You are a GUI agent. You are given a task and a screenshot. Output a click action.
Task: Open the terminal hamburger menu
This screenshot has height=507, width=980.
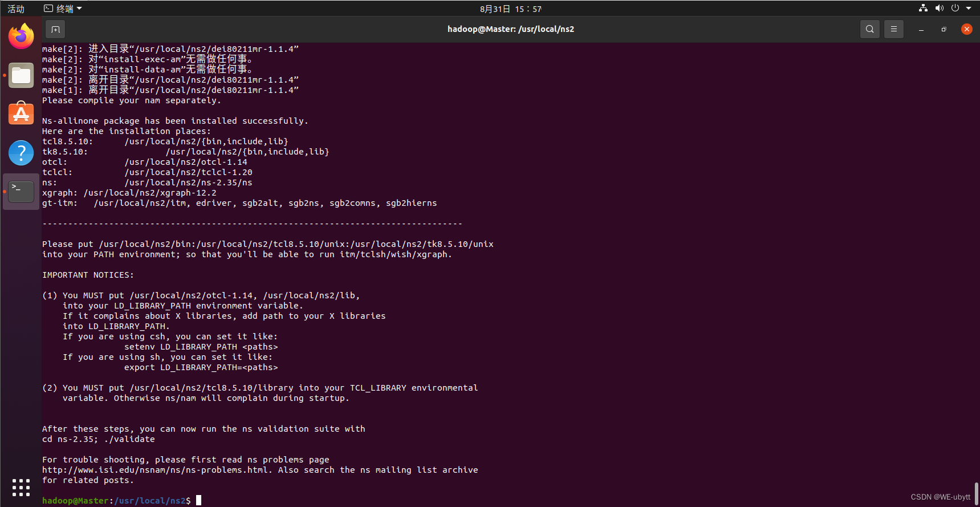894,29
